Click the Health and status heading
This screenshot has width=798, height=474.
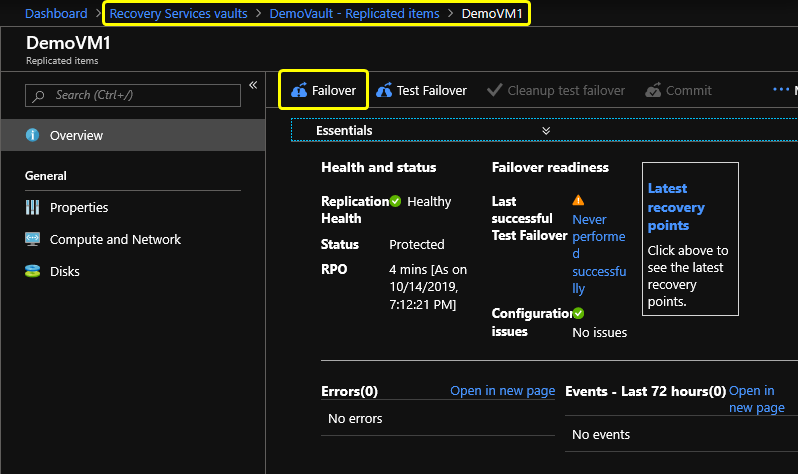coord(379,167)
